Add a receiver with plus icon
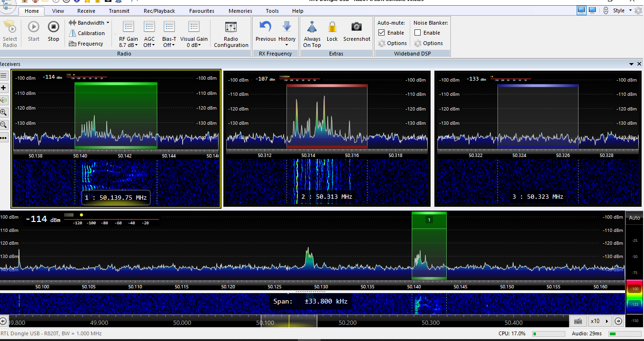644x341 pixels. [3, 88]
